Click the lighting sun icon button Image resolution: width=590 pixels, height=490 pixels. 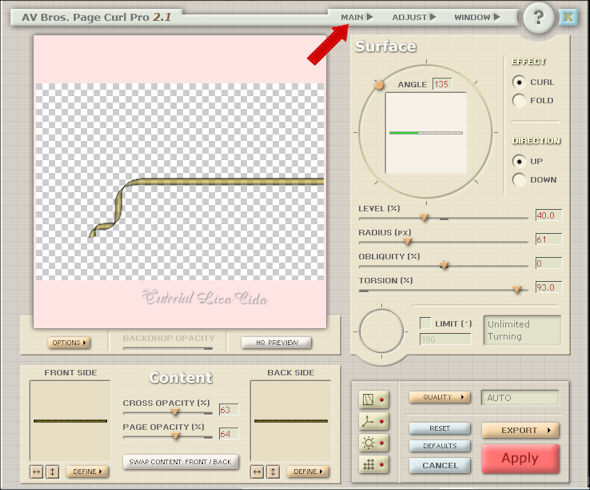pos(373,443)
